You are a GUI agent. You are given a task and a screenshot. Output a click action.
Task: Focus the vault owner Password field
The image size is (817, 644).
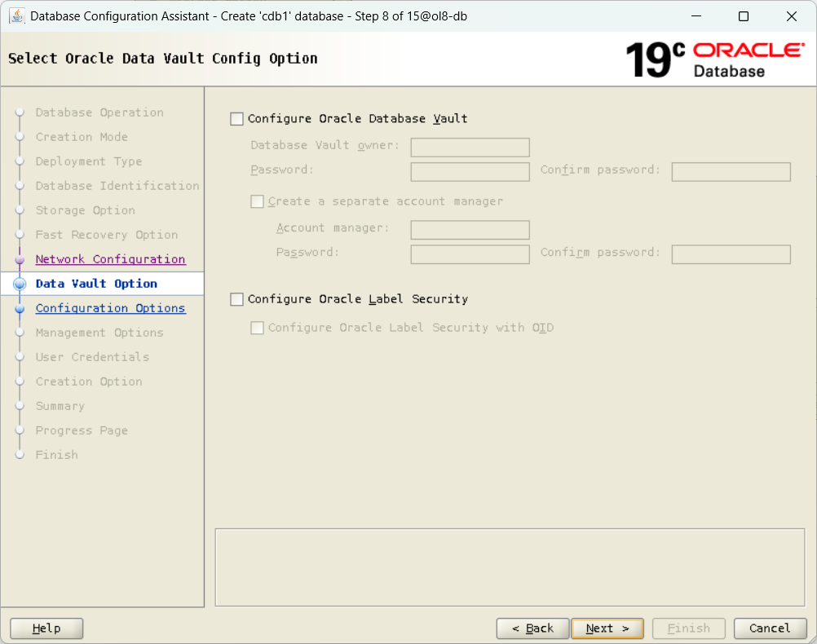point(470,172)
